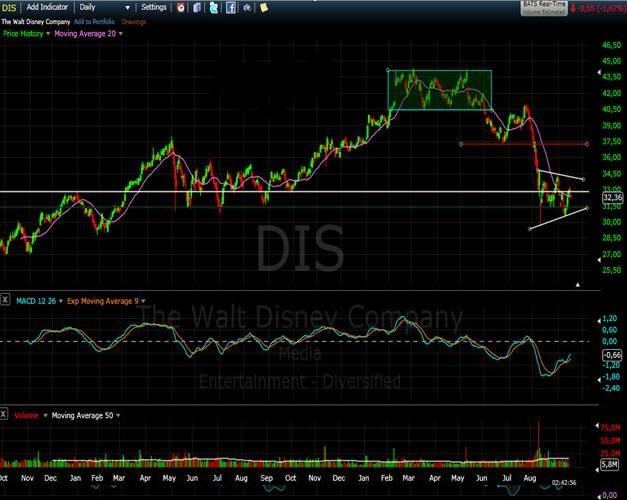The width and height of the screenshot is (627, 500).
Task: Click the axis arrow beside 27,00
Action: coord(599,260)
